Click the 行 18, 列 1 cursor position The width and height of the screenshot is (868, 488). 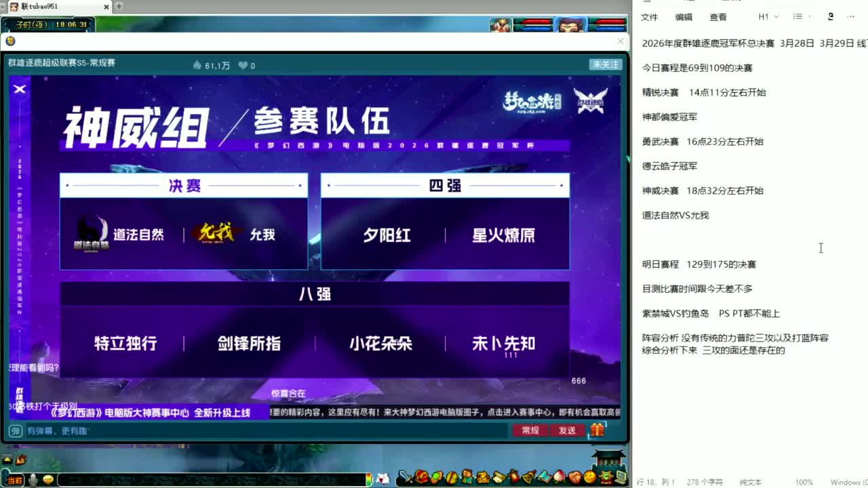click(656, 482)
